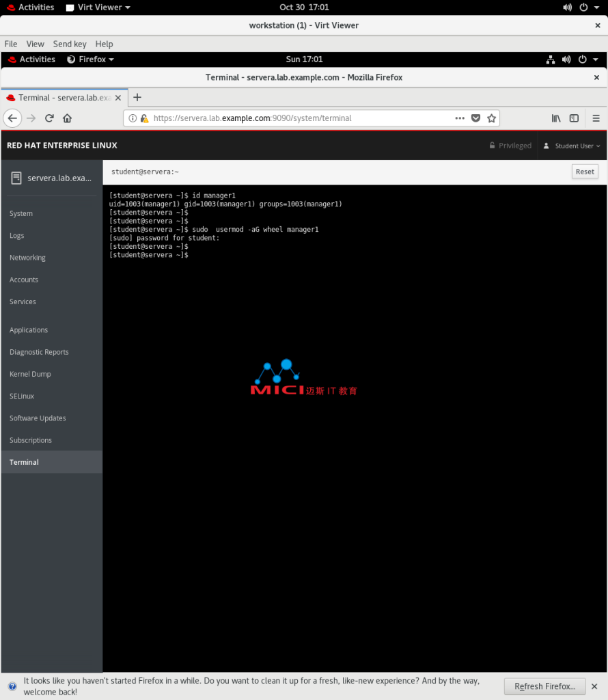
Task: Open Accounts in sidebar
Action: point(52,280)
